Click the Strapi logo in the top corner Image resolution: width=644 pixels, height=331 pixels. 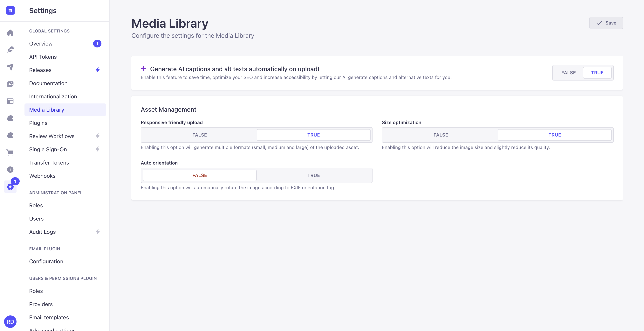[10, 11]
